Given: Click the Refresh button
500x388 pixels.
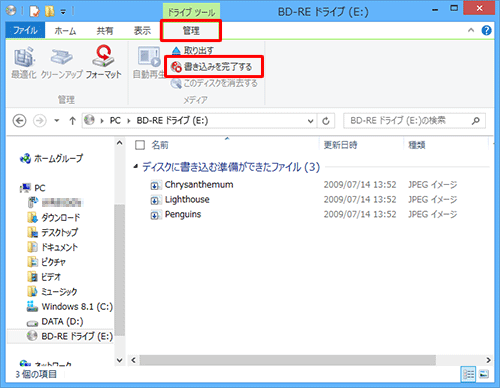Looking at the screenshot, I should coord(326,121).
